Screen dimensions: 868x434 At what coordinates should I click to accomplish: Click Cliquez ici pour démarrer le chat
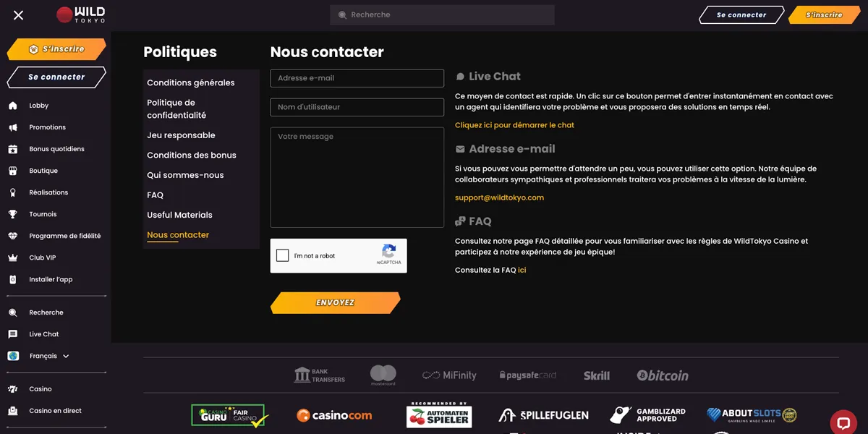tap(514, 125)
